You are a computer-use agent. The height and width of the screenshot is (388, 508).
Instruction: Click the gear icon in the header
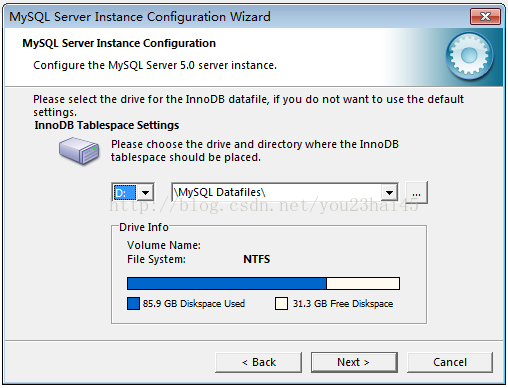coord(470,56)
